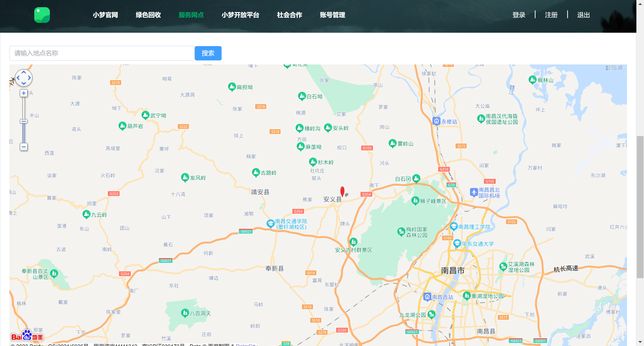Image resolution: width=644 pixels, height=346 pixels.
Task: Click the 华东交通大学 school icon
Action: pyautogui.click(x=457, y=243)
